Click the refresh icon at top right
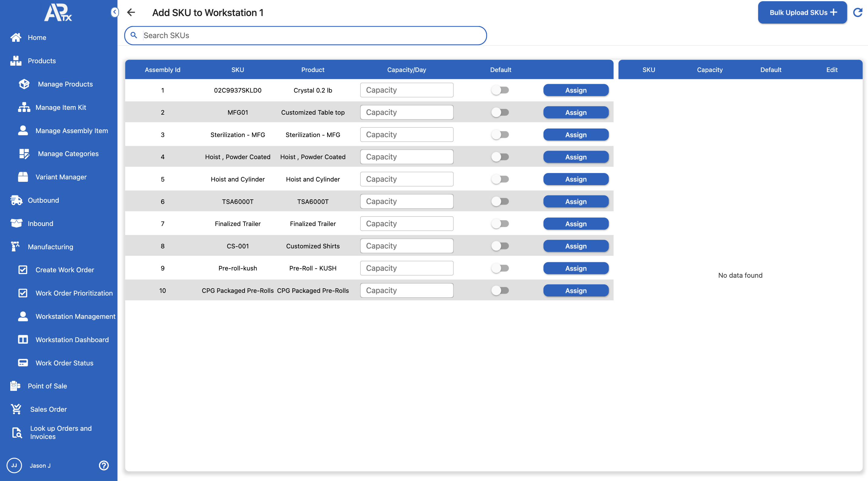The width and height of the screenshot is (868, 481). [857, 12]
